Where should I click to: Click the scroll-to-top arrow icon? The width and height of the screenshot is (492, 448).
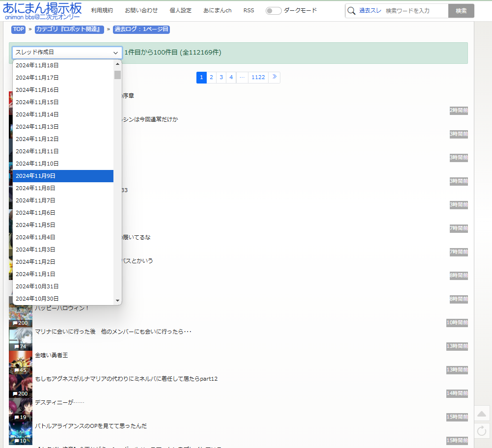point(482,413)
